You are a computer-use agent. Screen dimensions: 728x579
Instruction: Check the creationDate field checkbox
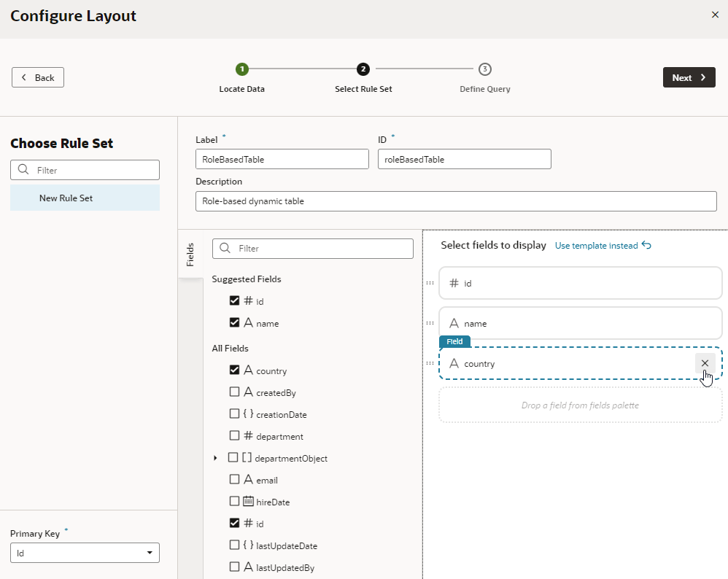[234, 413]
